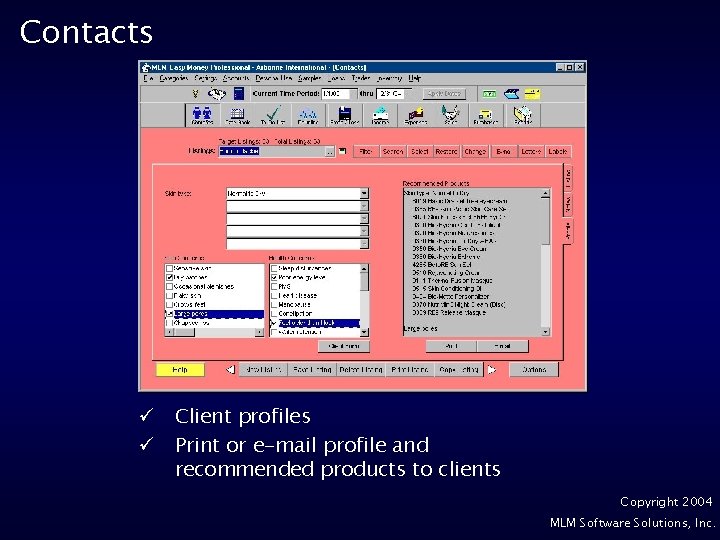The image size is (720, 540).
Task: Click the green icon right of Apply Dates
Action: point(489,94)
